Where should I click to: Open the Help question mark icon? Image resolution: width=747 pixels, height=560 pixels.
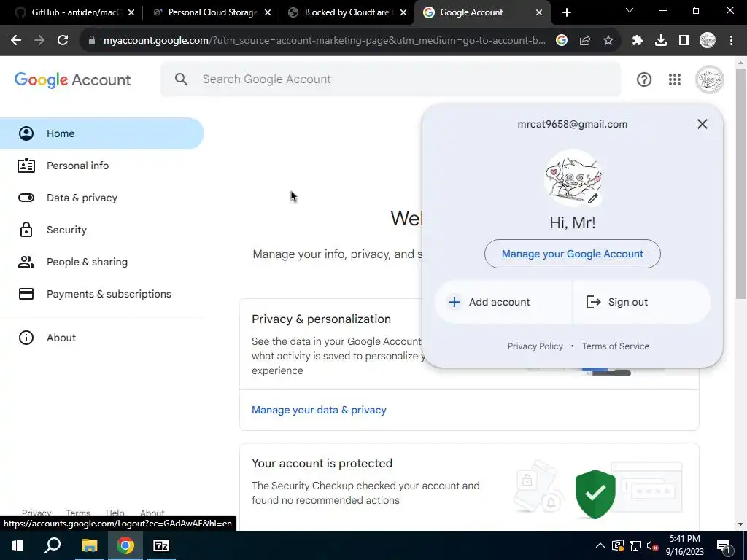(x=644, y=79)
